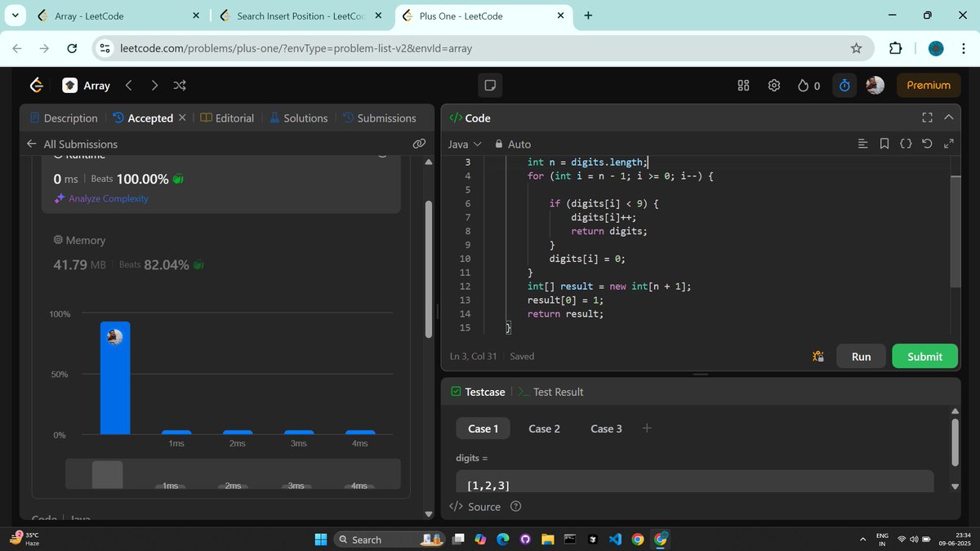Open Chrome extensions puzzle icon
The image size is (980, 551).
(895, 48)
